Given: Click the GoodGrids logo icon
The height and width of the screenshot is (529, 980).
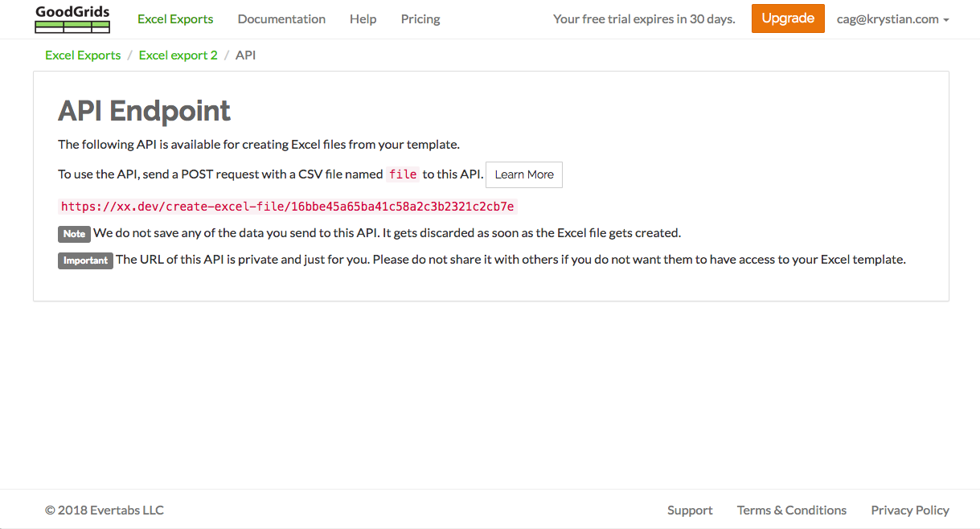Looking at the screenshot, I should coord(72,19).
